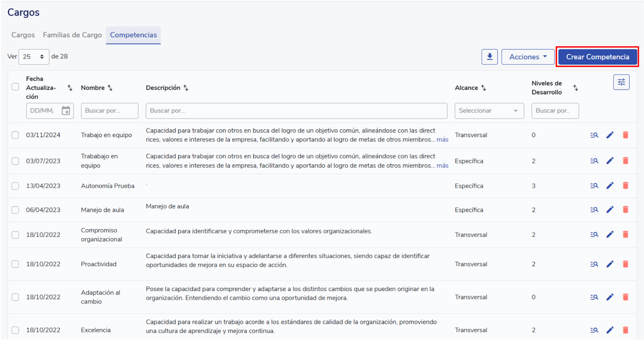
Task: Delete the Compromiso organizacional competency
Action: pos(625,235)
